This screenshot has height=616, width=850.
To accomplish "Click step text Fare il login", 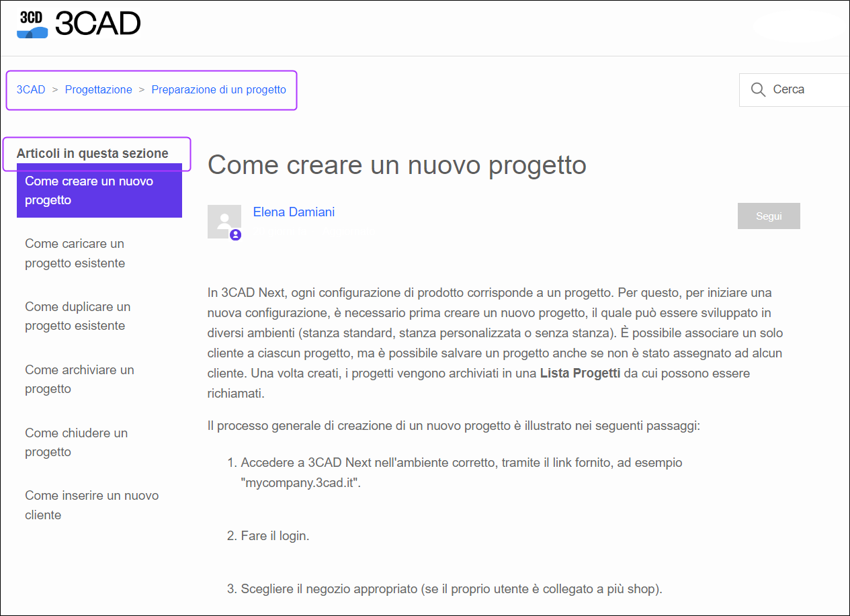I will pyautogui.click(x=275, y=536).
